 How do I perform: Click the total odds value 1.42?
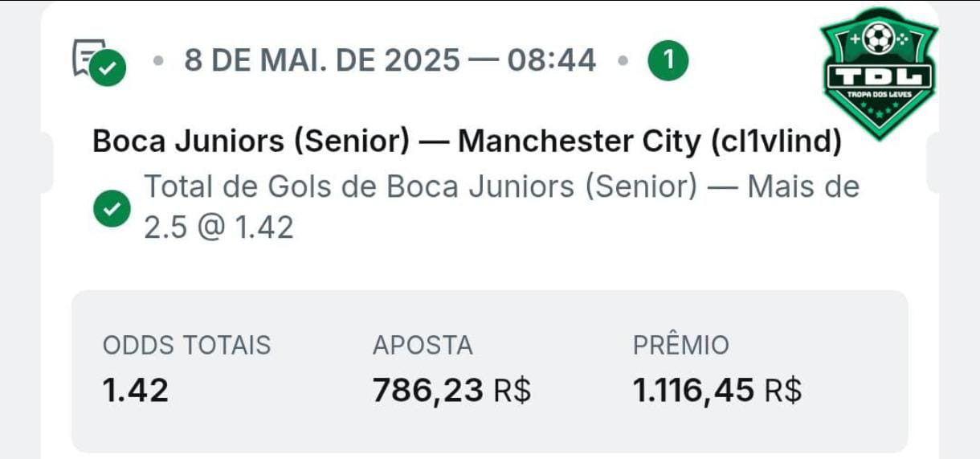point(136,391)
